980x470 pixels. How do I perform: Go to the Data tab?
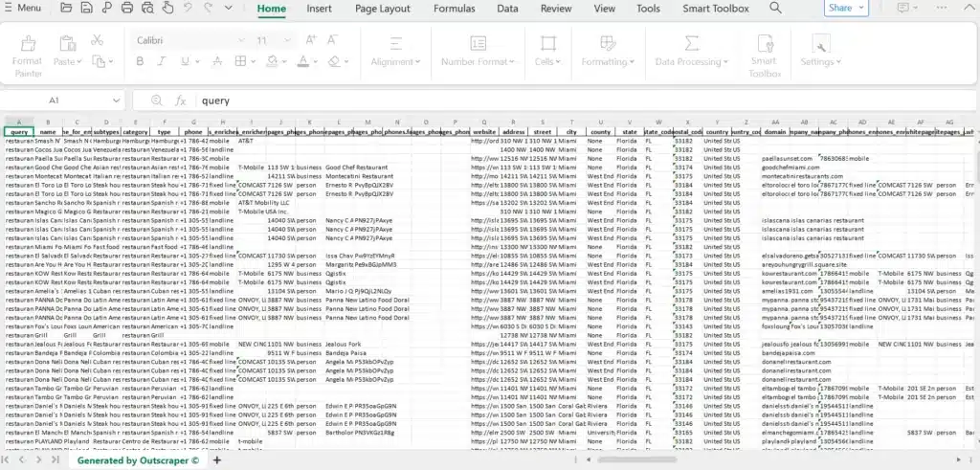[x=507, y=9]
